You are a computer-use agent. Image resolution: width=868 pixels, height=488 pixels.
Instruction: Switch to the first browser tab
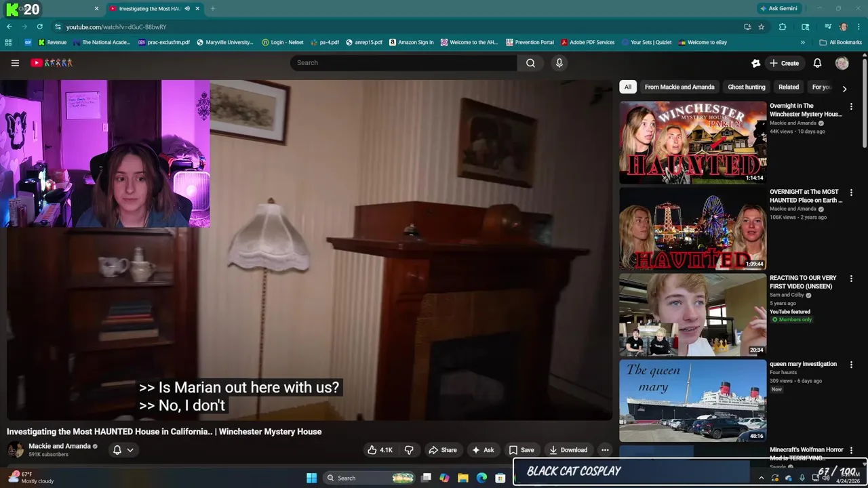[51, 9]
